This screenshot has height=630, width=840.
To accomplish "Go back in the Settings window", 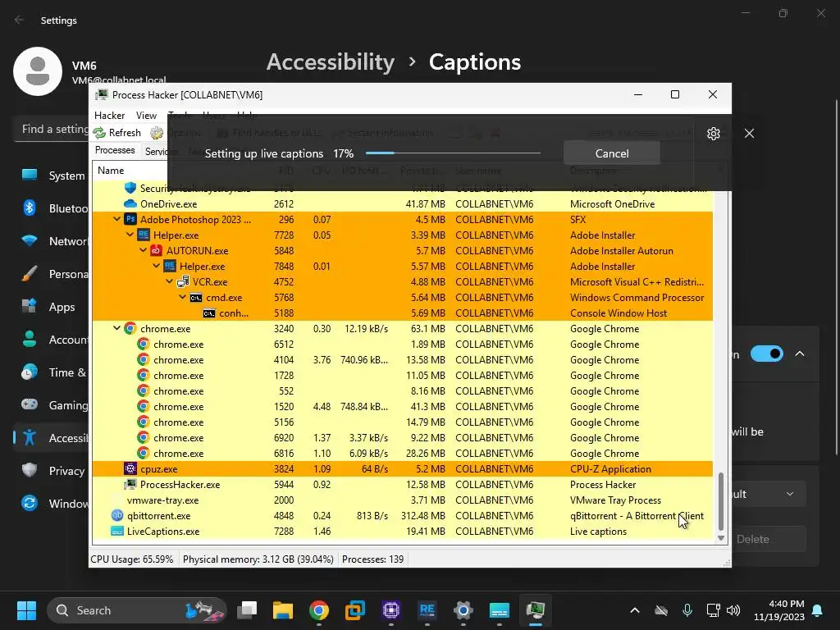I will 20,20.
